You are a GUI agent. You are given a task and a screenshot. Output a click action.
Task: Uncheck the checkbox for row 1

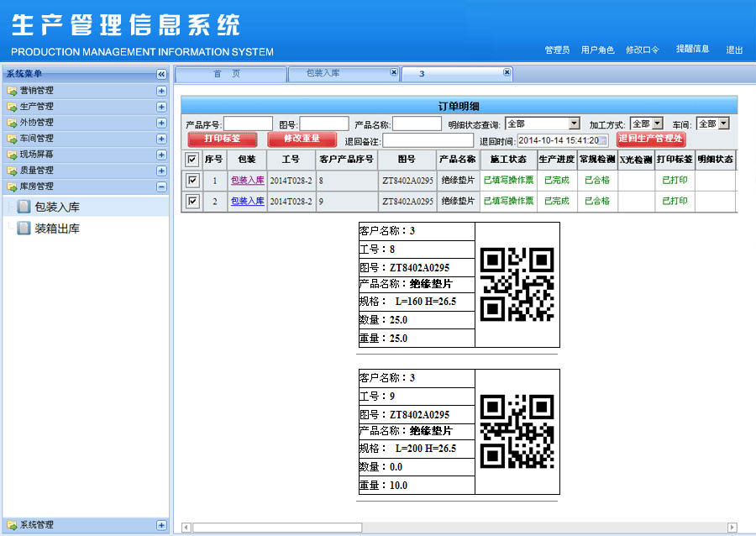tap(192, 180)
